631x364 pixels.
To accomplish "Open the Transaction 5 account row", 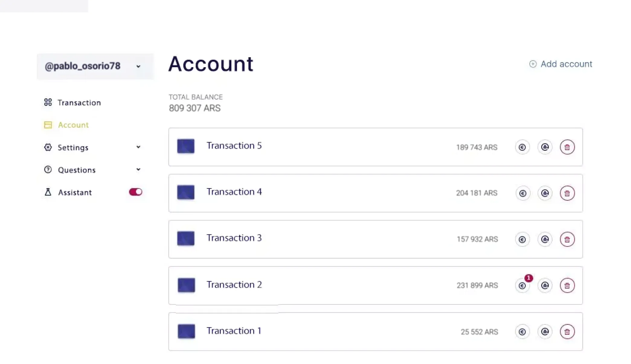I will tap(375, 147).
